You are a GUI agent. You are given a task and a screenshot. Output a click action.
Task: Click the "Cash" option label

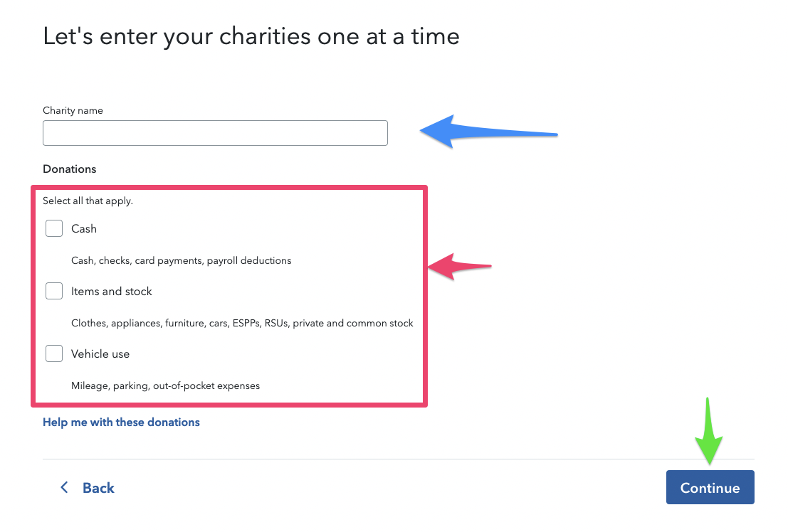pyautogui.click(x=84, y=229)
